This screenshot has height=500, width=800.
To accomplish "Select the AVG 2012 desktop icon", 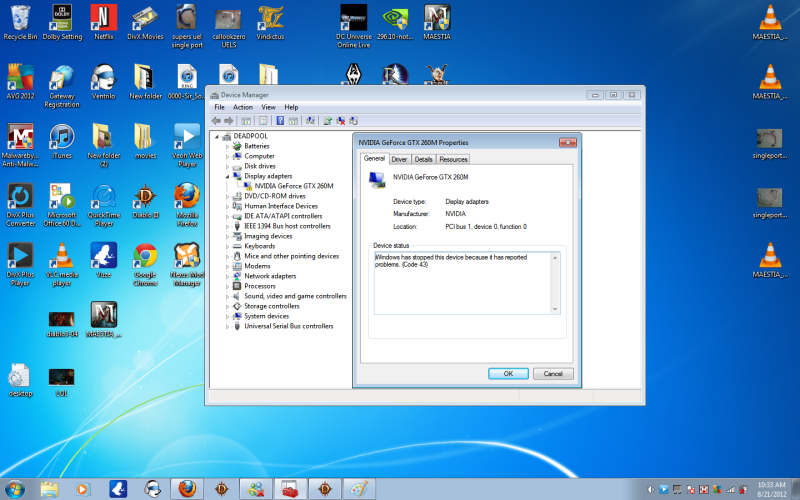I will 20,82.
